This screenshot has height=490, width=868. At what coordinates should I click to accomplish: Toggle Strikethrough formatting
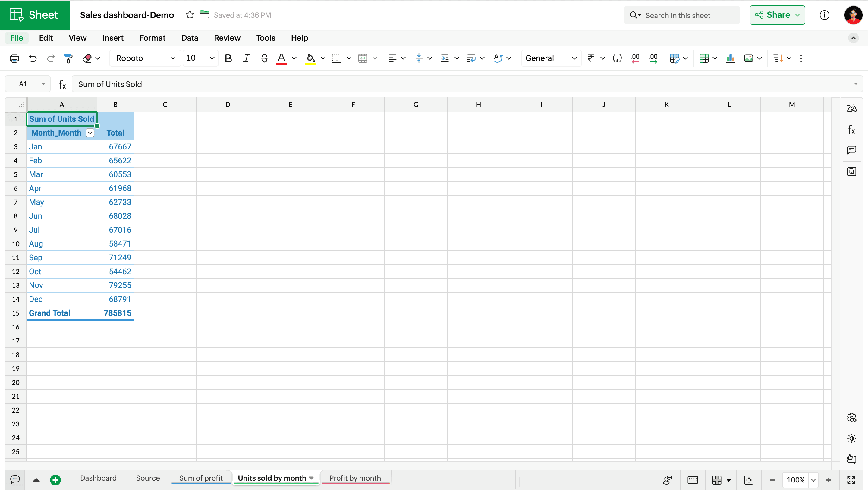(x=264, y=58)
